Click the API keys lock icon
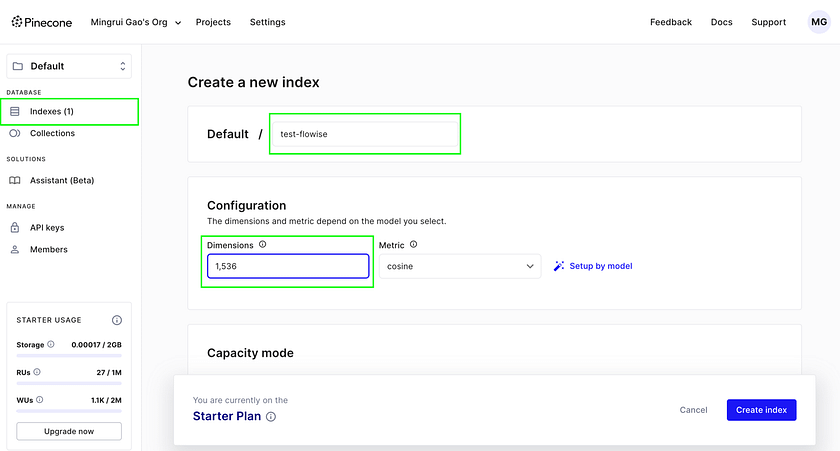The height and width of the screenshot is (451, 840). point(15,227)
